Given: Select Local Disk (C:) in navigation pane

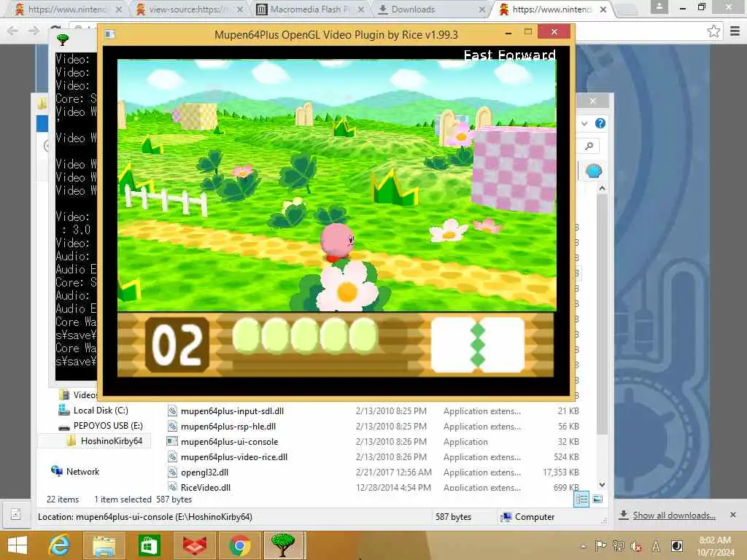Looking at the screenshot, I should [101, 411].
